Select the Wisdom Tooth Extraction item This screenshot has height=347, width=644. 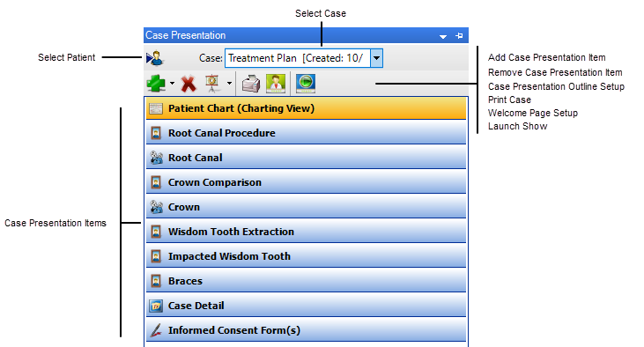click(306, 232)
